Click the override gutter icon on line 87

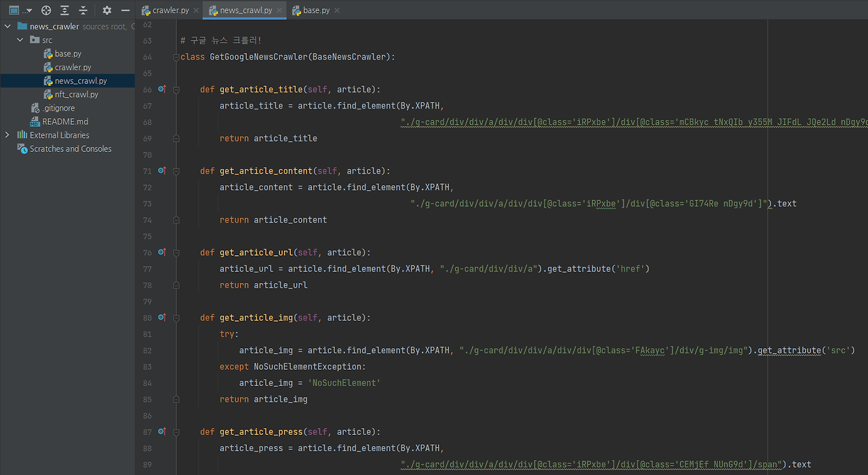pyautogui.click(x=162, y=431)
